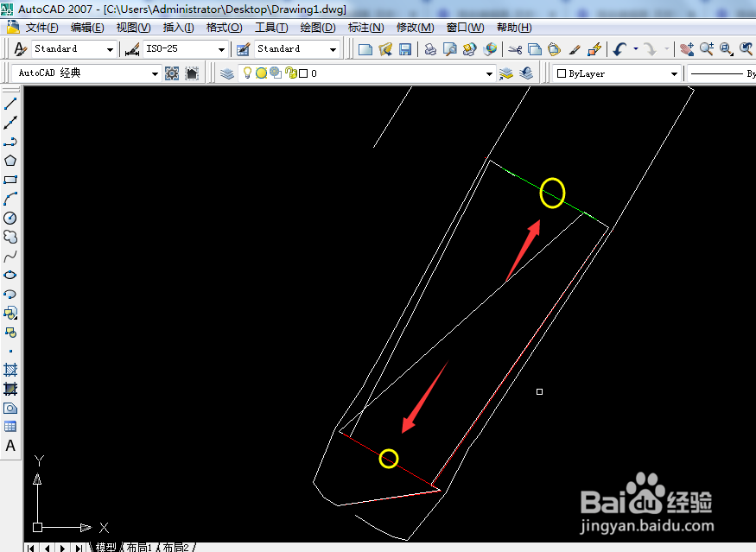Click the Make Object's Layer Current icon
The image size is (756, 552).
(505, 73)
